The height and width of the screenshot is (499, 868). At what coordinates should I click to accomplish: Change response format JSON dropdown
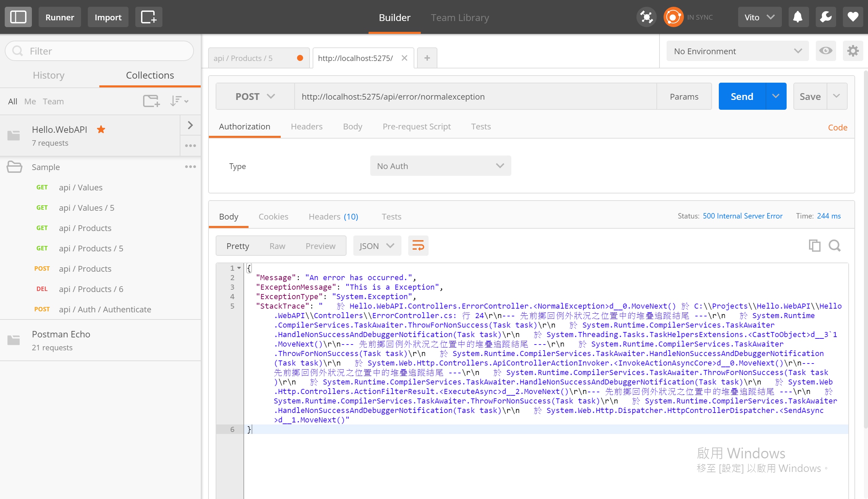377,246
